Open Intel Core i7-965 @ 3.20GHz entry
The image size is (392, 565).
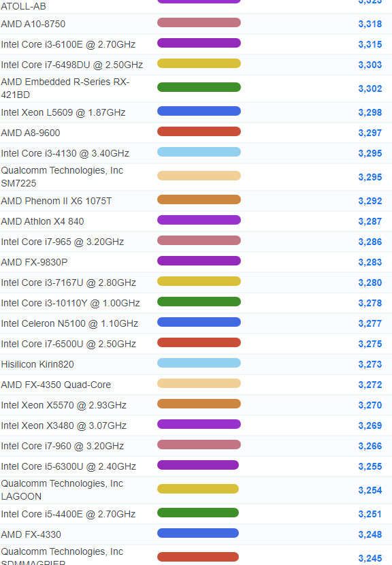(x=63, y=242)
